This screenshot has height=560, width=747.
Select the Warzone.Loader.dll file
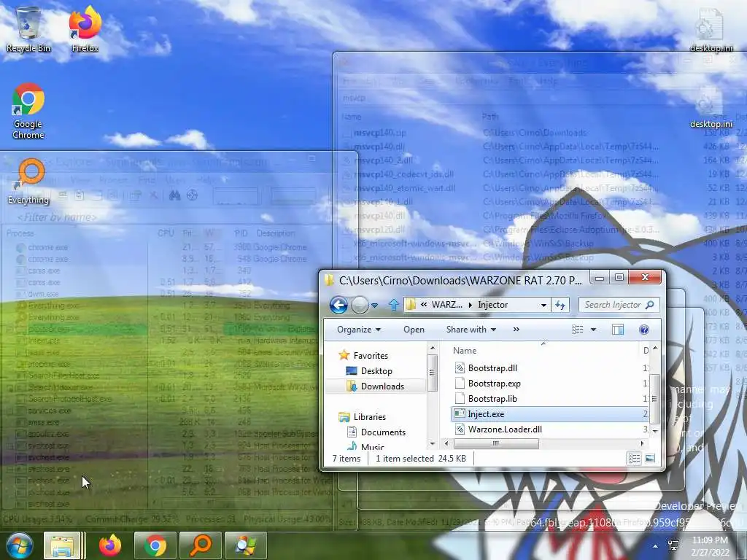point(505,429)
